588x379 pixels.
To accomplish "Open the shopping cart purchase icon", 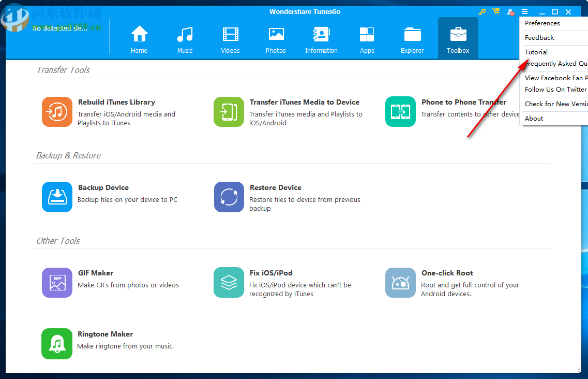I will (496, 12).
